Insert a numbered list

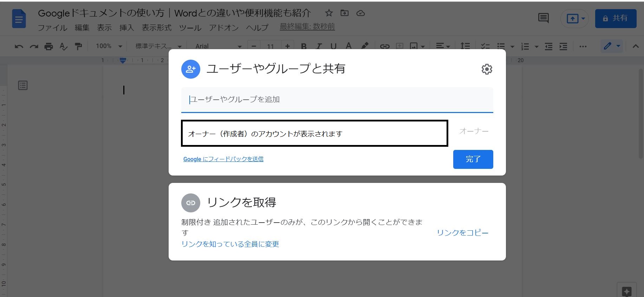[525, 46]
